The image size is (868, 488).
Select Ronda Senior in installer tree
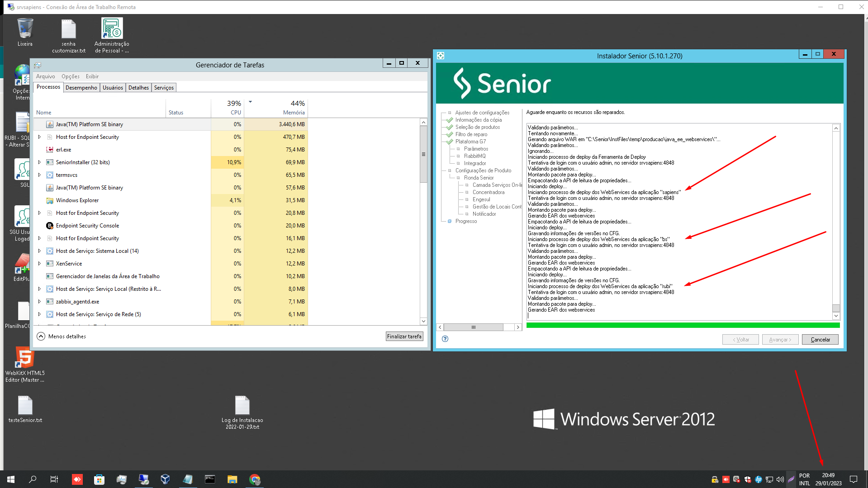[479, 178]
